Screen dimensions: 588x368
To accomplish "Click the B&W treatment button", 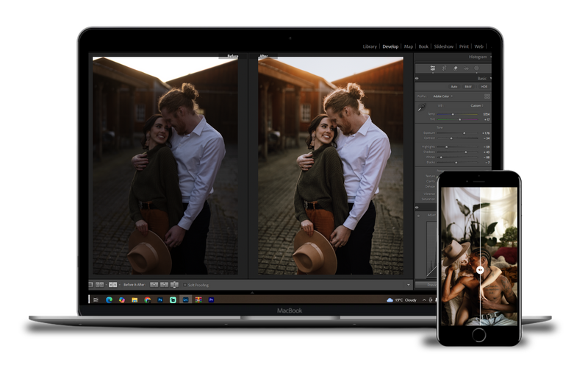I will click(x=468, y=87).
